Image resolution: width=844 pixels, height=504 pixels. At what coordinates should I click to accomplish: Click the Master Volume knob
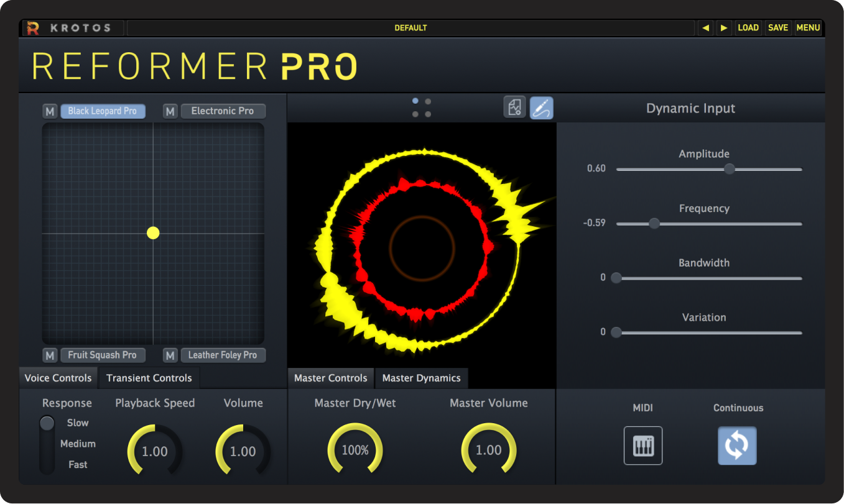[x=489, y=451]
